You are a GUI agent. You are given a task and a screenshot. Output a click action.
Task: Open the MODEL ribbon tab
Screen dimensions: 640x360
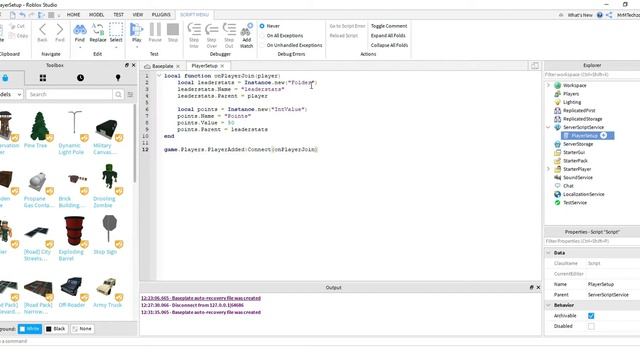coord(96,15)
